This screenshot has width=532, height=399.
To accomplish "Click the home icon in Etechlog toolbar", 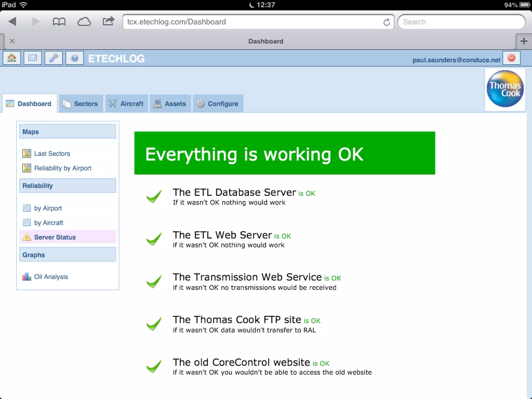I will [12, 58].
